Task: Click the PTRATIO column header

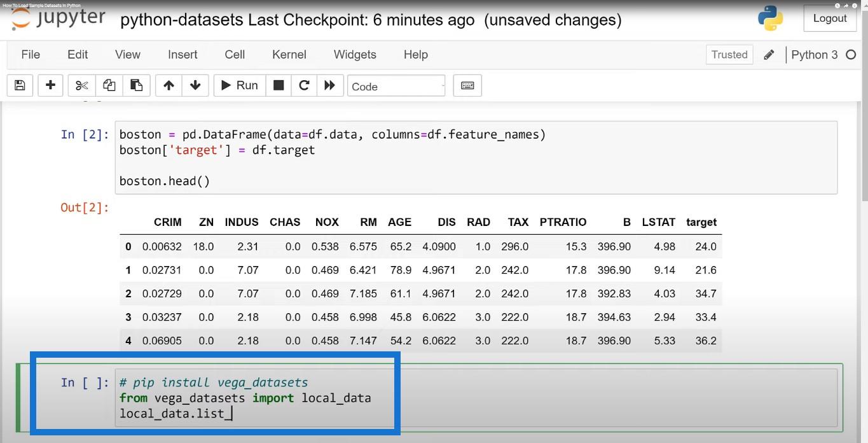Action: (x=563, y=222)
